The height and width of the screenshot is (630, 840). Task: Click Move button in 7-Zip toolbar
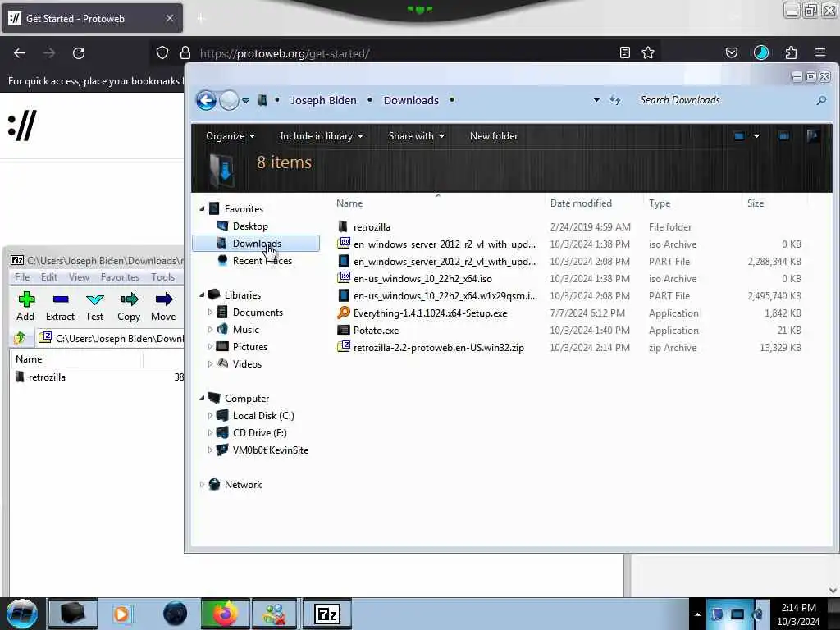(163, 307)
